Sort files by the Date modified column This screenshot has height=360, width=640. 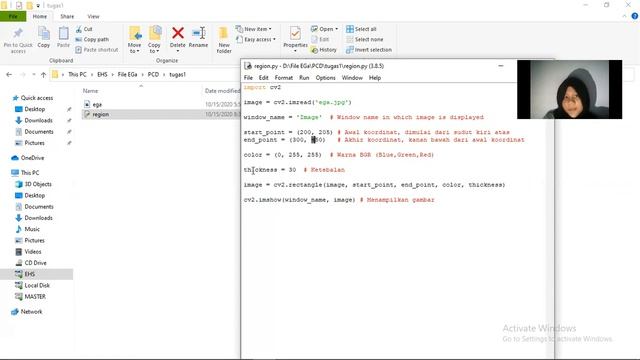coord(222,91)
